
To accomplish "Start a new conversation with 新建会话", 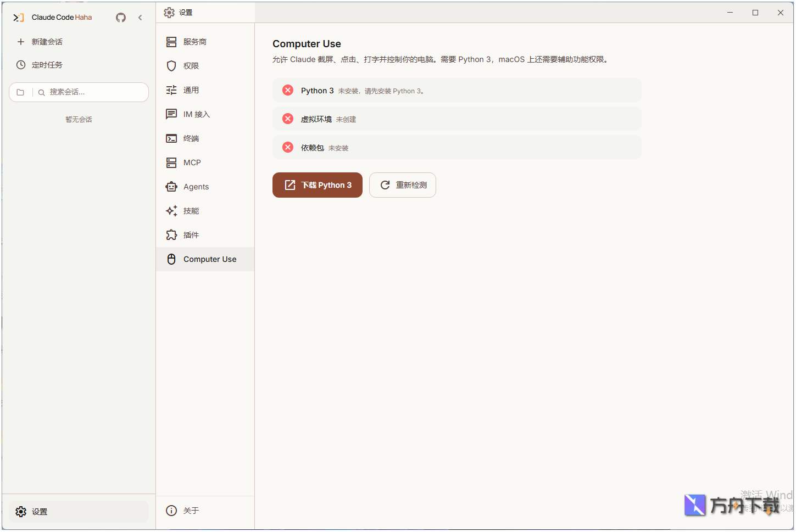I will (47, 42).
